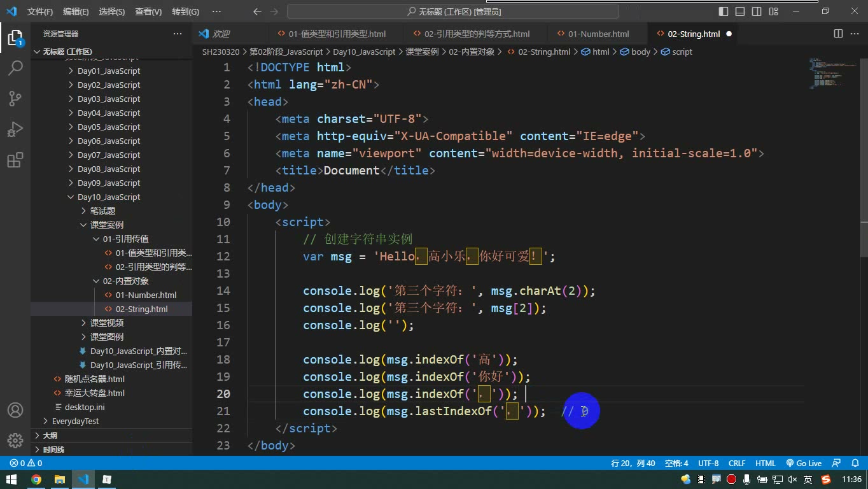Viewport: 868px width, 489px height.
Task: Open the Manage gear icon
Action: 15,440
